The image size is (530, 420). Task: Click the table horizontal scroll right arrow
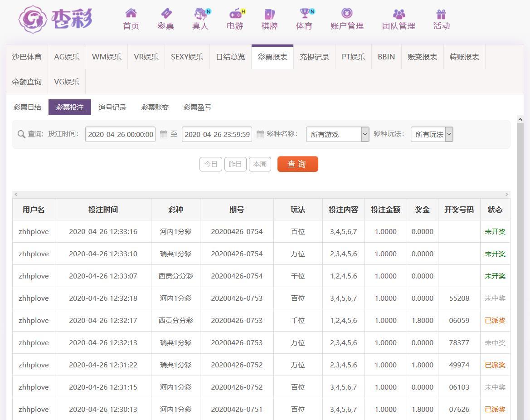point(506,194)
